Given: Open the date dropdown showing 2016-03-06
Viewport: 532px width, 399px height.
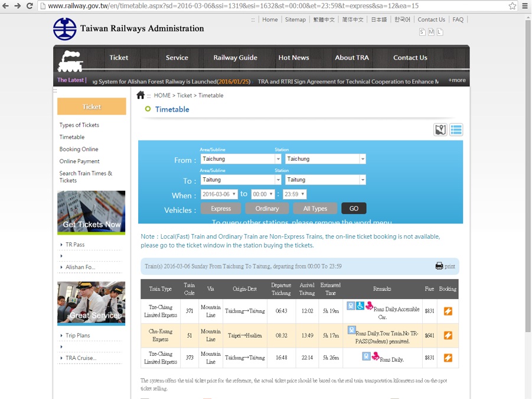Looking at the screenshot, I should click(x=219, y=194).
